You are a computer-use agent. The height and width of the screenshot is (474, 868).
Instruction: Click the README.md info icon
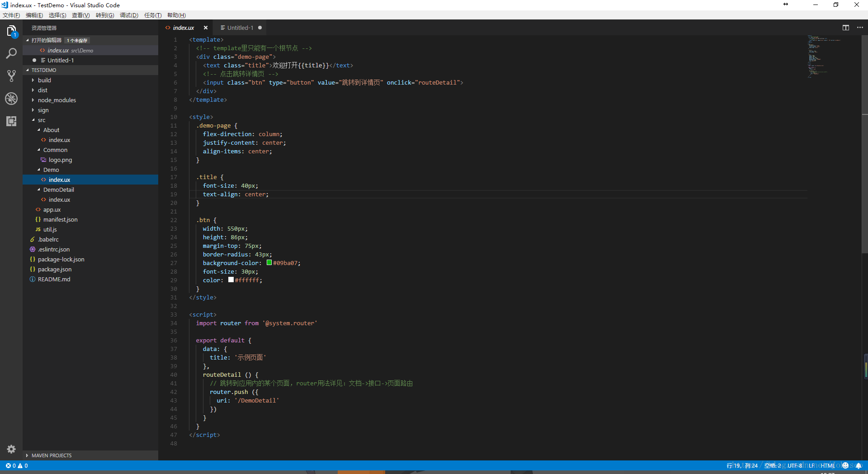click(x=33, y=279)
